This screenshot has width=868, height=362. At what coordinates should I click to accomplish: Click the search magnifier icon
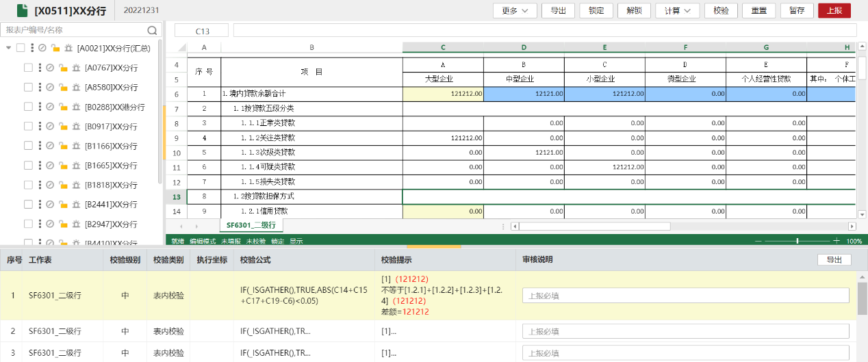pyautogui.click(x=152, y=30)
